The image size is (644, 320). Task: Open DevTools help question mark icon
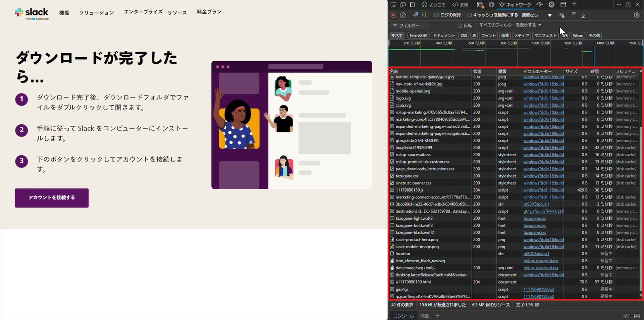(628, 5)
